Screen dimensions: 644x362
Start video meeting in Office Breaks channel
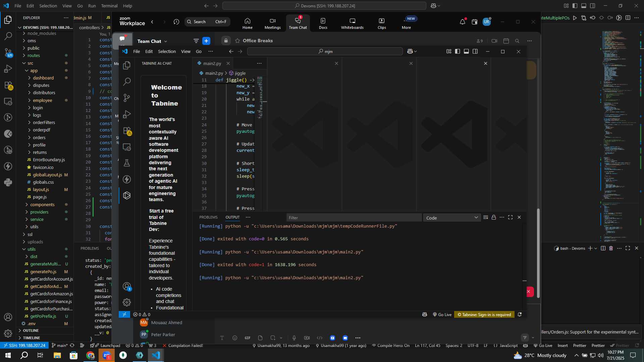tap(494, 41)
